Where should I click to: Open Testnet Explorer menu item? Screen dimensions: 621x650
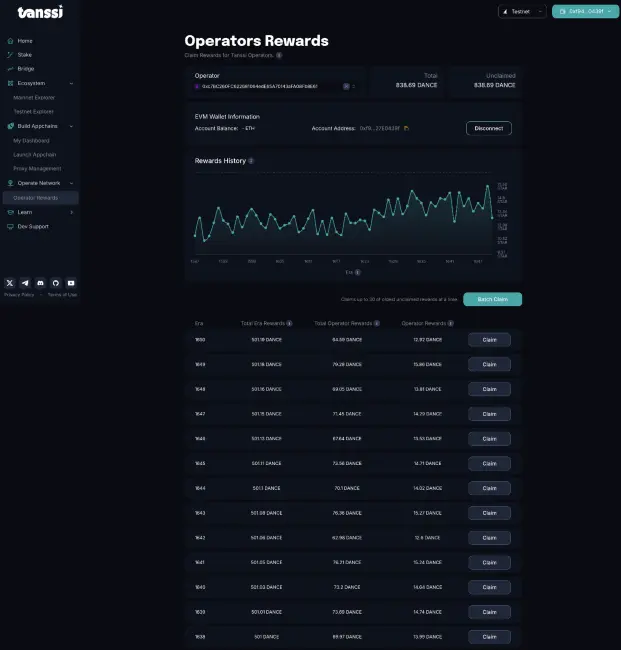point(34,112)
